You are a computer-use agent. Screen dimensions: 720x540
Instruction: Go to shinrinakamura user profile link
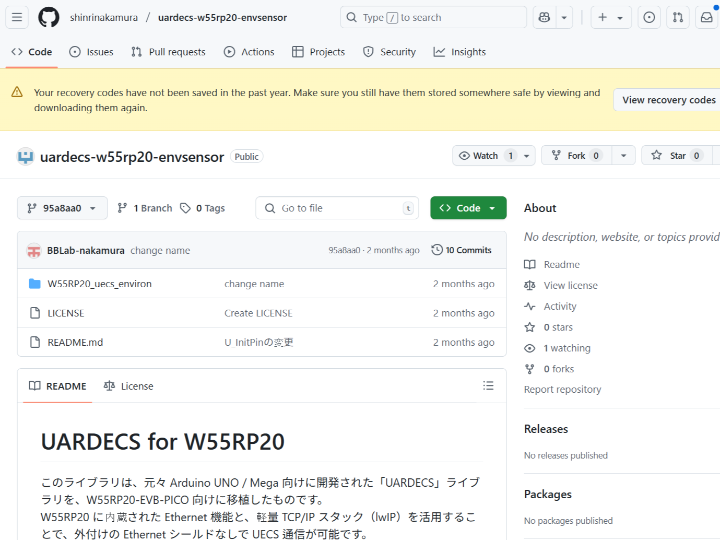click(104, 17)
